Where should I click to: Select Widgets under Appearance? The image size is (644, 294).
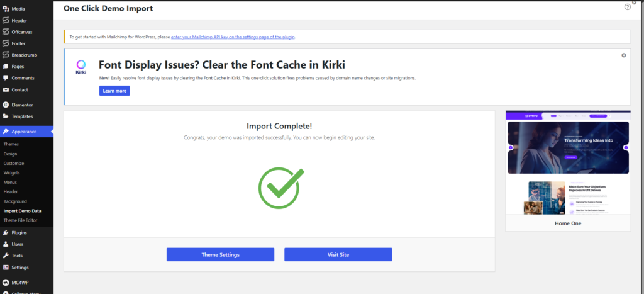[12, 172]
